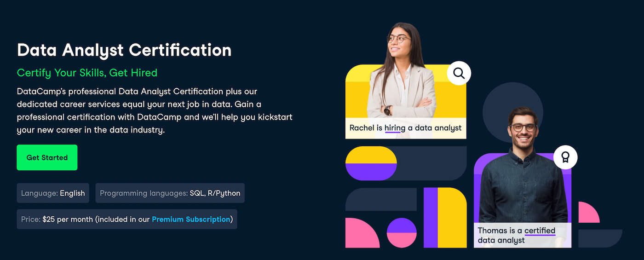Click the magnifying glass search icon

[459, 73]
